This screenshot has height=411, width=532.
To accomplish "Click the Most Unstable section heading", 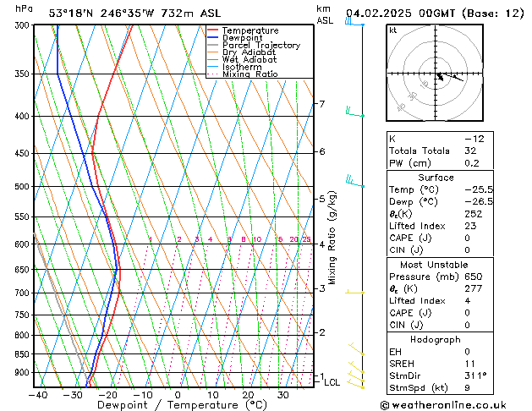I will click(434, 265).
